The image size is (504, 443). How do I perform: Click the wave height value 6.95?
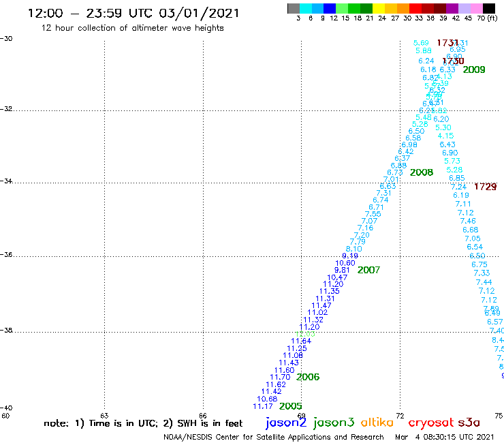(x=458, y=49)
